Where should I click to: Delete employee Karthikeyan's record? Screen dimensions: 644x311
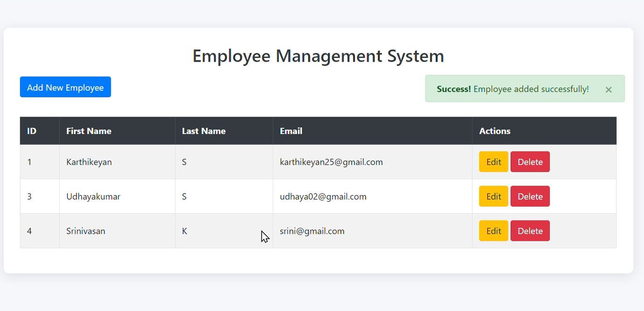point(530,161)
